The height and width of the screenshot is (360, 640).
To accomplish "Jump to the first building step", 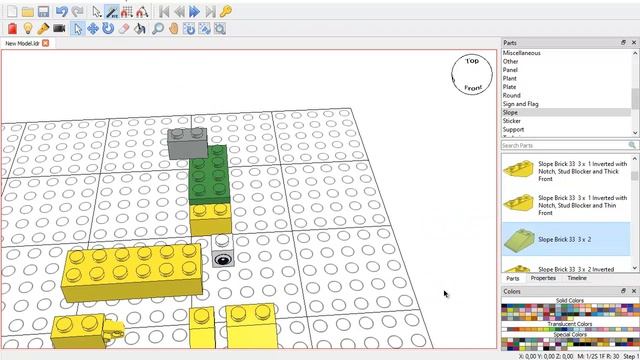I will [x=164, y=11].
